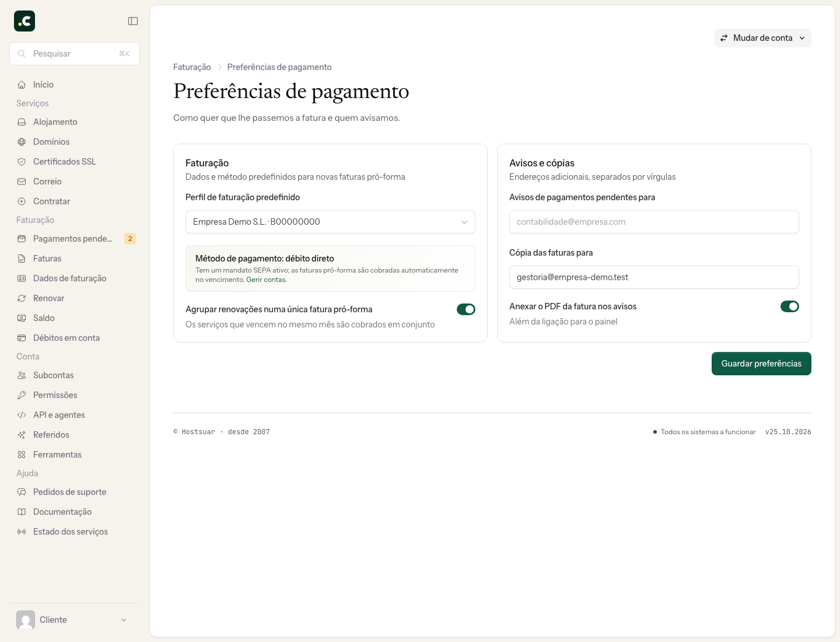This screenshot has height=642, width=840.
Task: Click the Faturação breadcrumb link
Action: [192, 67]
